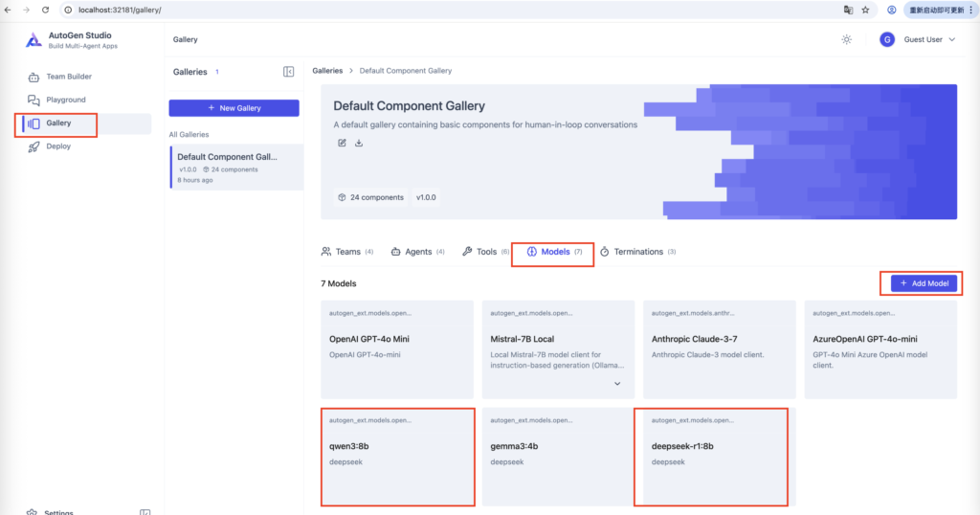Click the AutoGen Studio logo icon
This screenshot has width=980, height=515.
(33, 40)
